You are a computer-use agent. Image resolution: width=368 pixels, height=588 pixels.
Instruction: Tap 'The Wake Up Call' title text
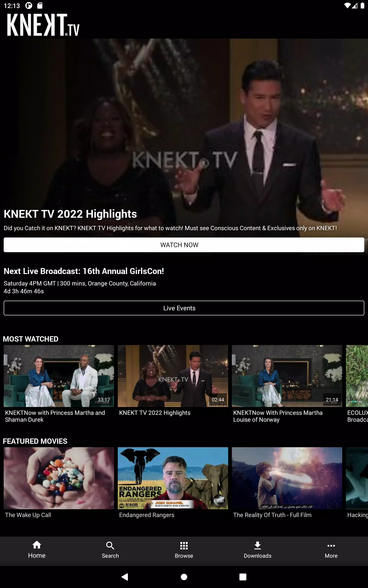28,515
